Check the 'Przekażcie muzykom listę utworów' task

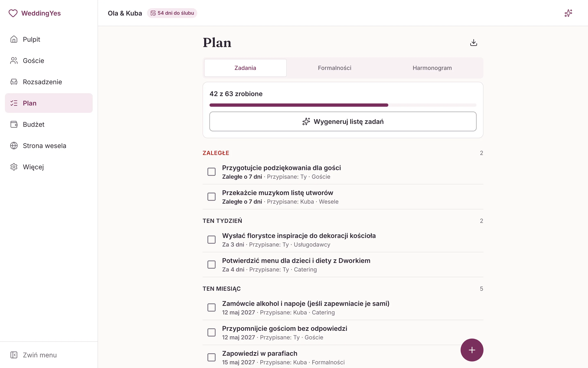coord(211,197)
